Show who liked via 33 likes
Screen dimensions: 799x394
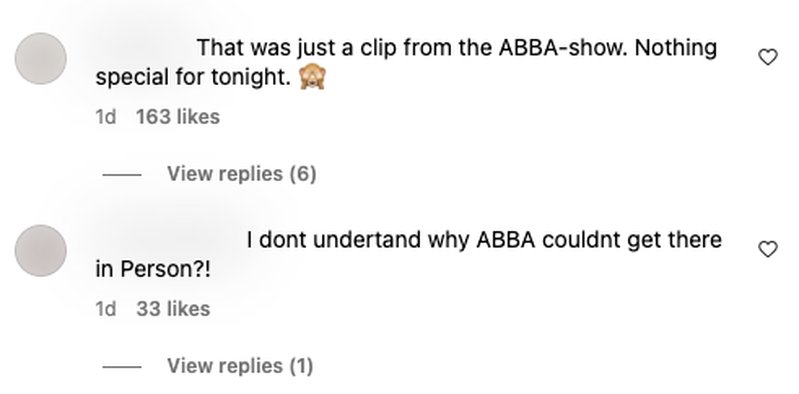pyautogui.click(x=173, y=309)
